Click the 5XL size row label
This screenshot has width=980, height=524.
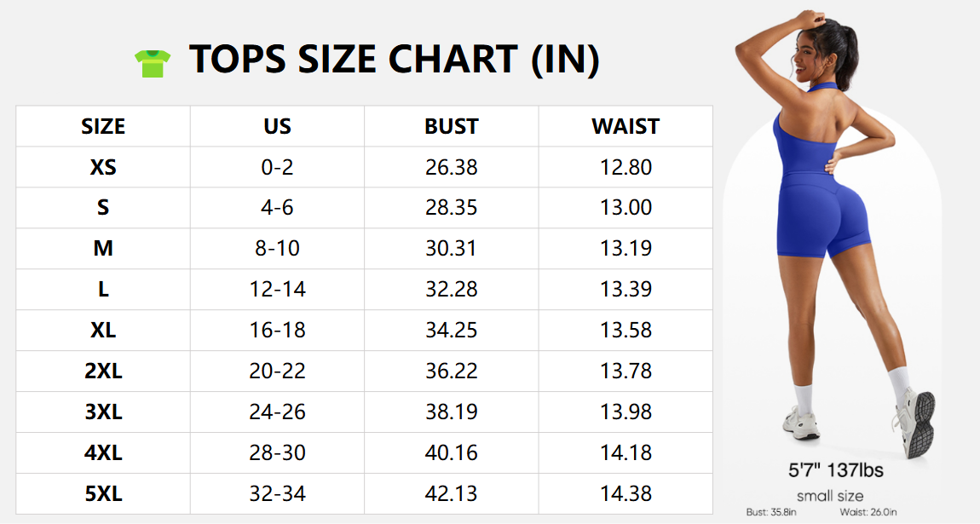103,494
